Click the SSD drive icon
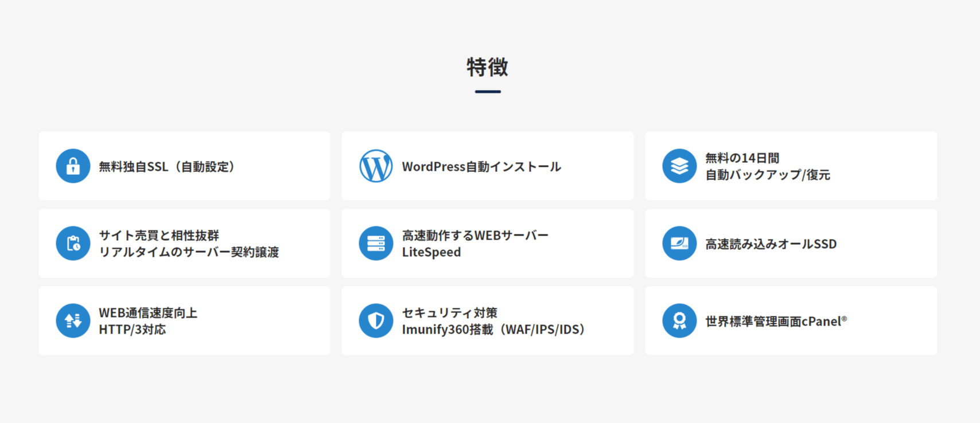Screen dimensions: 980x423 click(x=679, y=244)
